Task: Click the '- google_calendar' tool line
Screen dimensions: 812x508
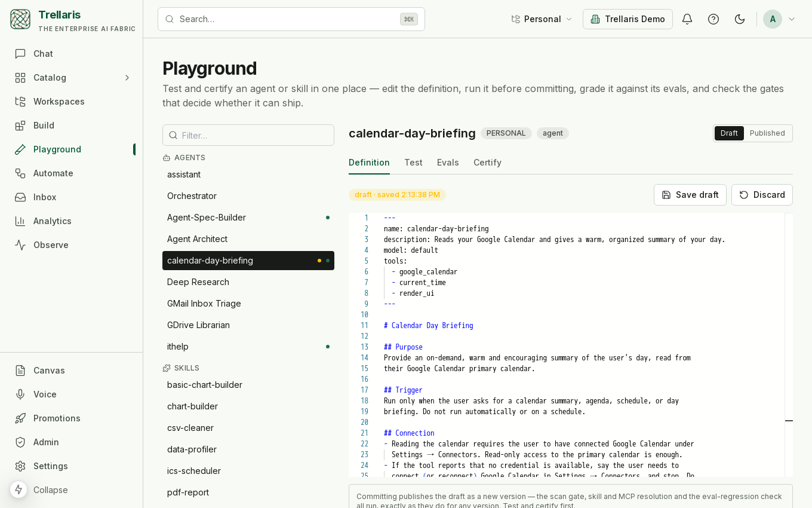Action: pos(425,272)
